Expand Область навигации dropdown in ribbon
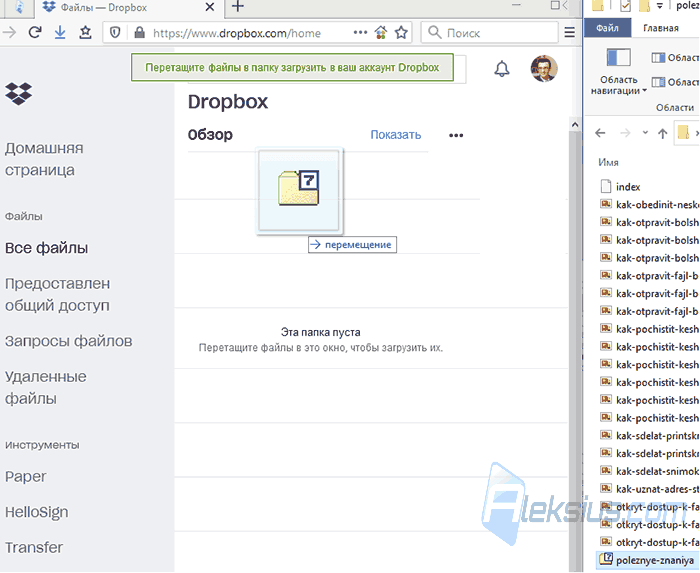Screen dimensions: 700x573 click(618, 85)
